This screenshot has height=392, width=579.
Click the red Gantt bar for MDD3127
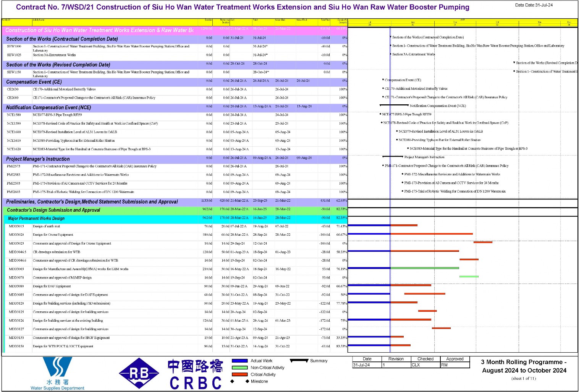coord(441,328)
